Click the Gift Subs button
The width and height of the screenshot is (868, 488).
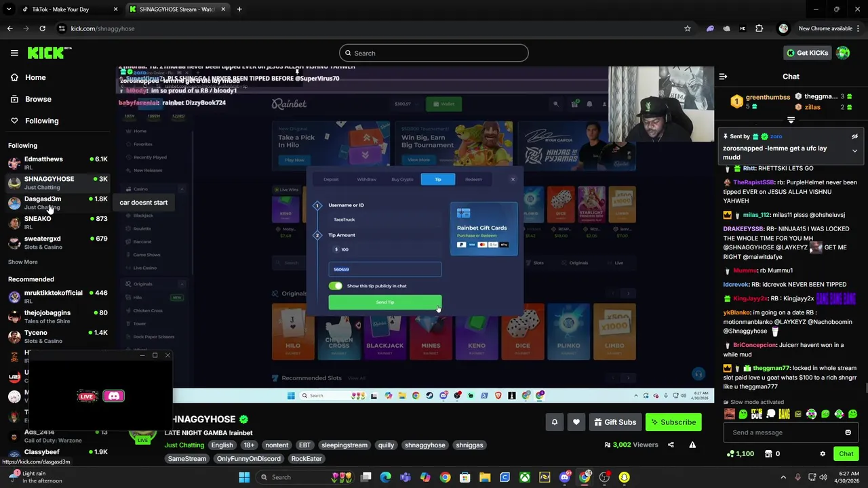[x=615, y=422]
